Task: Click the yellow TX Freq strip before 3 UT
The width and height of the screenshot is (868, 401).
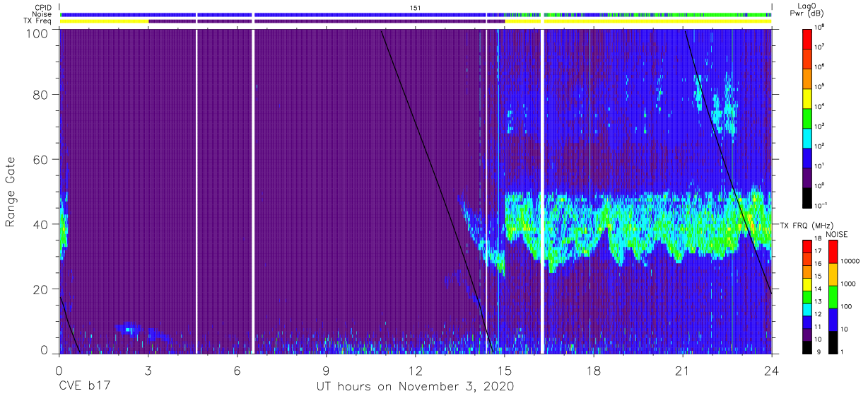Action: pyautogui.click(x=105, y=21)
